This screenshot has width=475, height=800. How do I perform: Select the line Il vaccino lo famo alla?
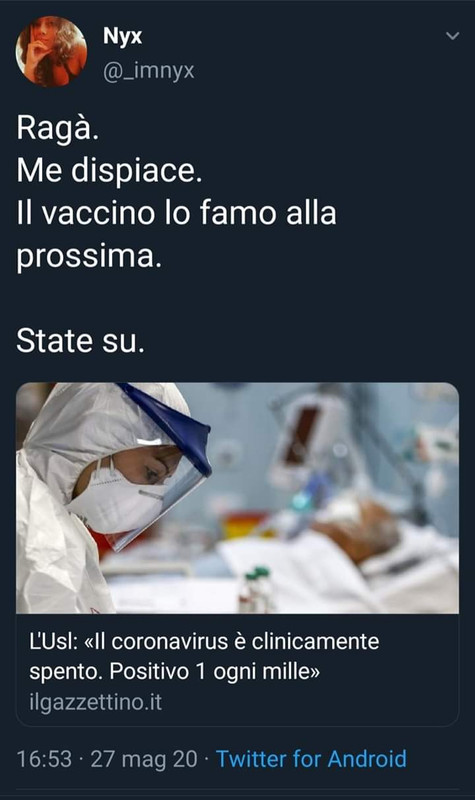[177, 213]
